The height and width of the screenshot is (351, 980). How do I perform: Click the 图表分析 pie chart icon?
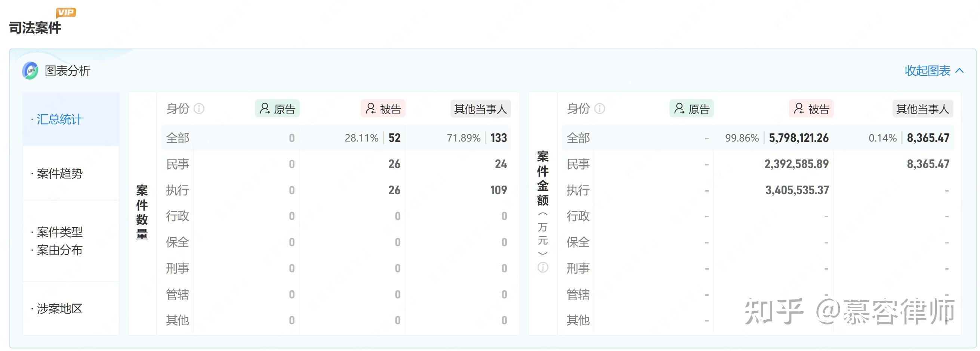coord(30,71)
